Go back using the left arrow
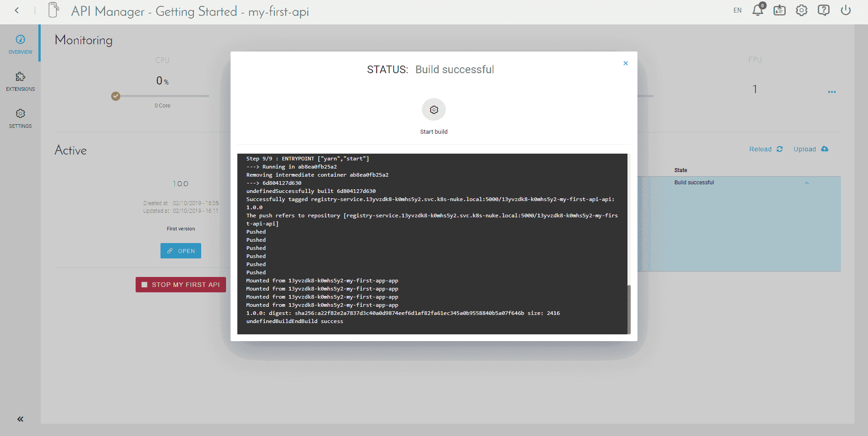The height and width of the screenshot is (436, 868). [x=17, y=10]
